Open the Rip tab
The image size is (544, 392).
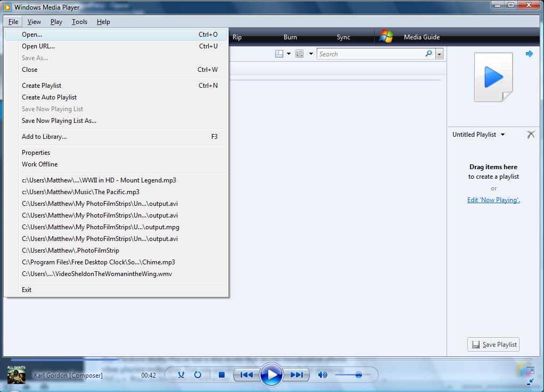237,37
